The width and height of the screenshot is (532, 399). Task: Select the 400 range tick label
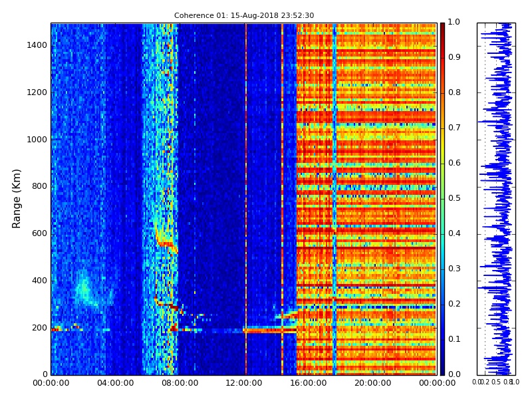click(x=40, y=281)
